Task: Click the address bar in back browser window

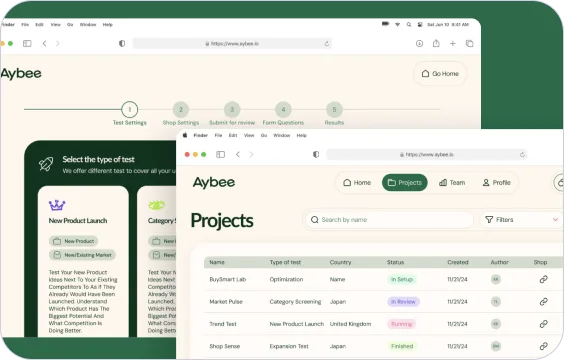Action: 232,44
